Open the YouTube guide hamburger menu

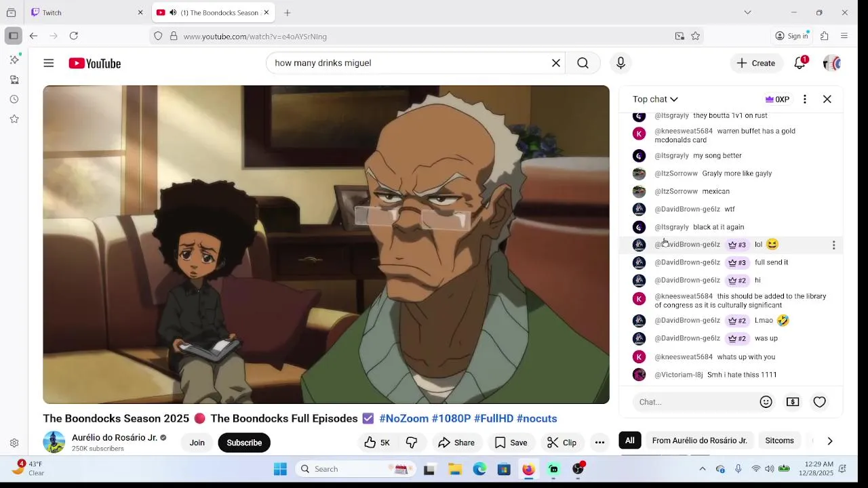click(x=49, y=63)
